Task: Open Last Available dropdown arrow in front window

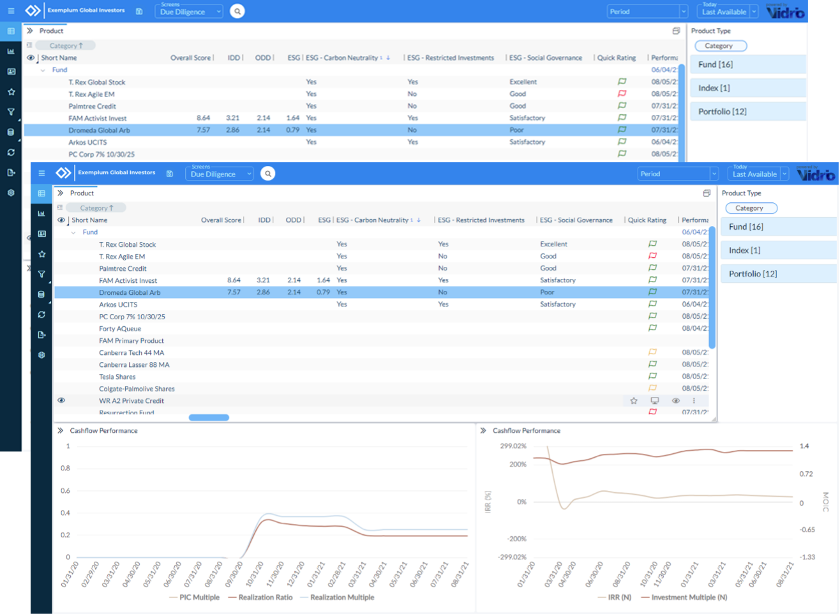Action: click(784, 174)
